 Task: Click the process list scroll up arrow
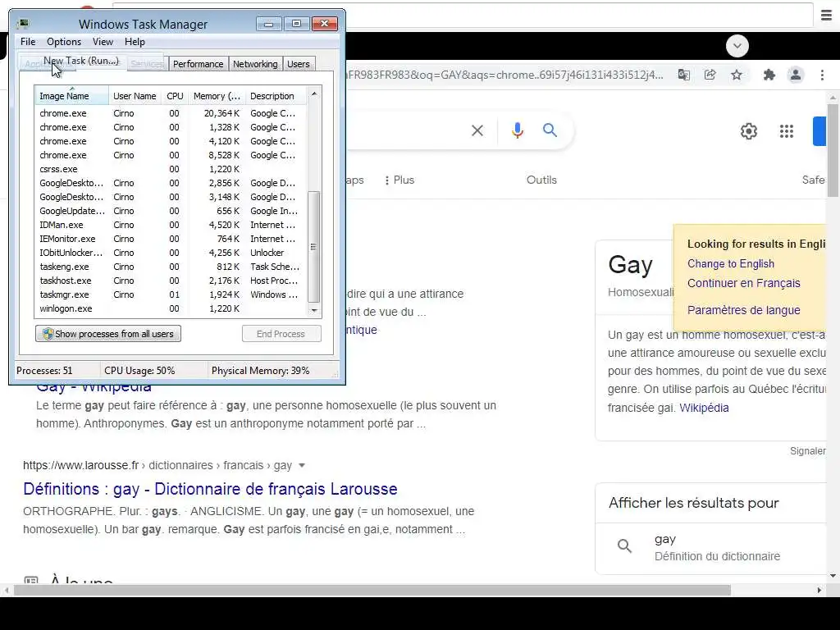click(314, 94)
